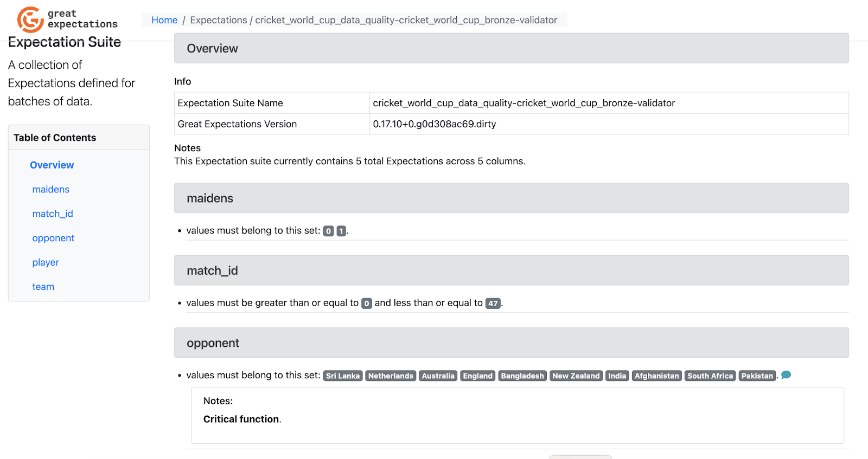Jump to team in table of contents

click(x=43, y=287)
